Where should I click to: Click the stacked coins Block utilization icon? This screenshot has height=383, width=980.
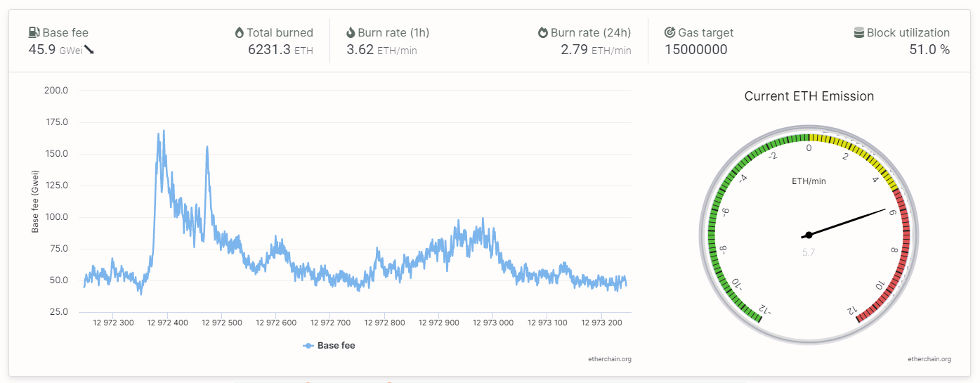tap(858, 32)
